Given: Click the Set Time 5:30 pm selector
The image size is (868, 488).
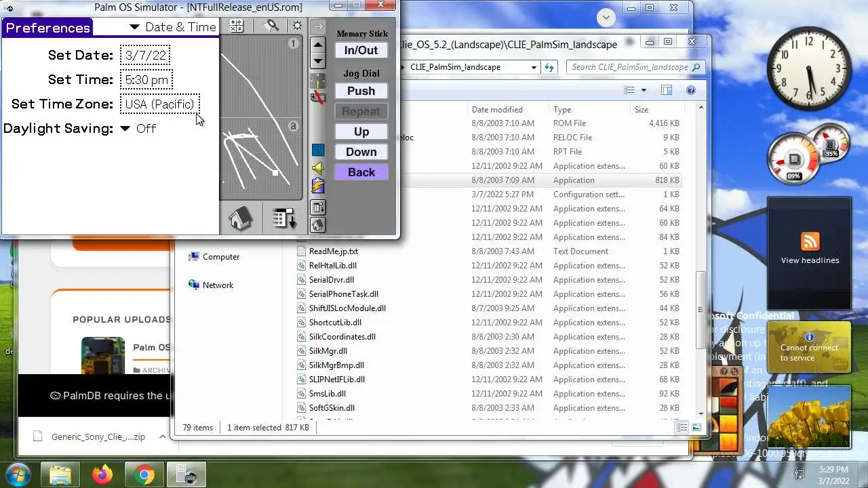Looking at the screenshot, I should pyautogui.click(x=146, y=80).
